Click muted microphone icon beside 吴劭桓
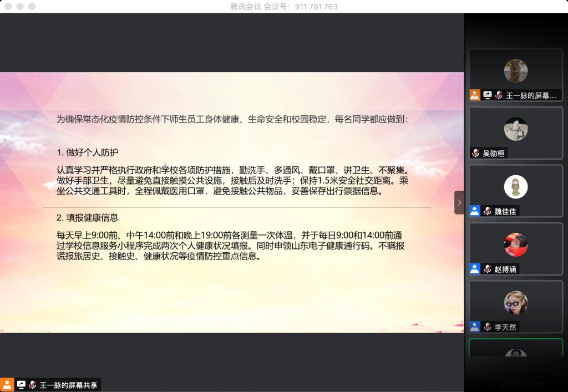The height and width of the screenshot is (392, 568). [475, 153]
